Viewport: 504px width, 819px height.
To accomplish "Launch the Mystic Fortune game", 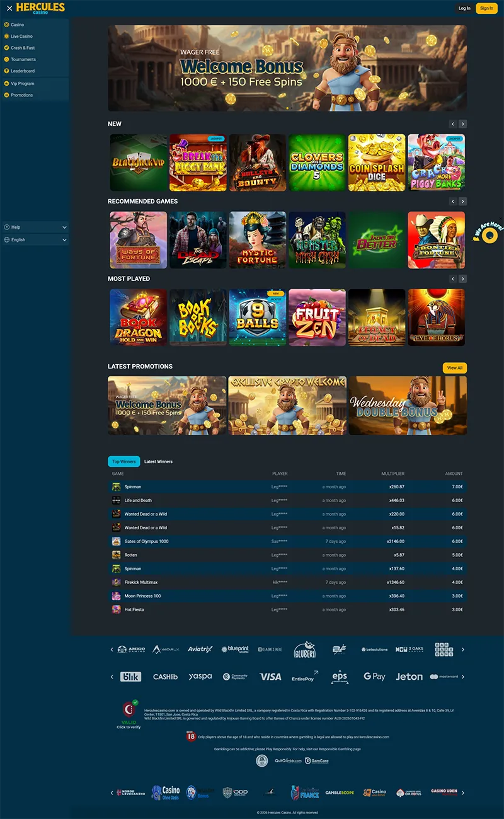I will 258,240.
